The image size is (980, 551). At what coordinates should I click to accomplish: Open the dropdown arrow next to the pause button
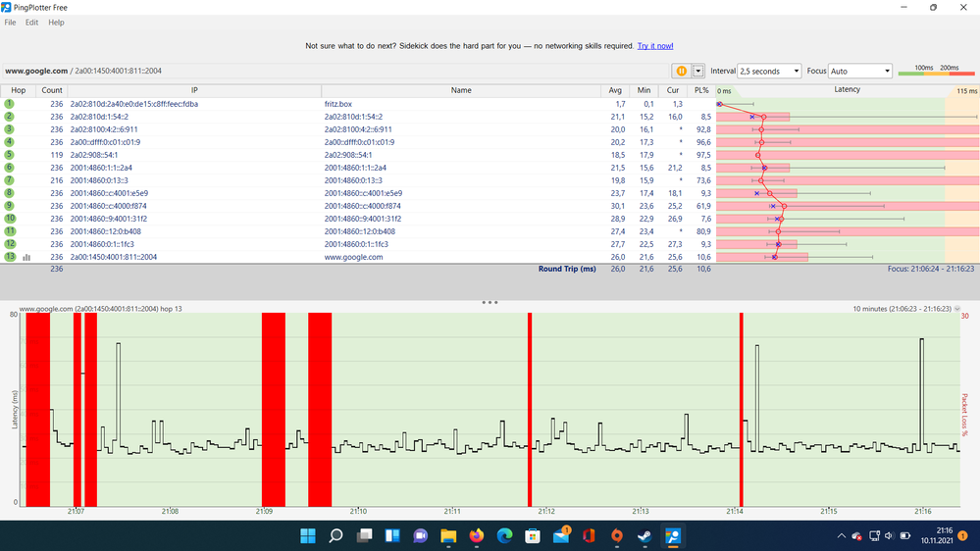698,72
